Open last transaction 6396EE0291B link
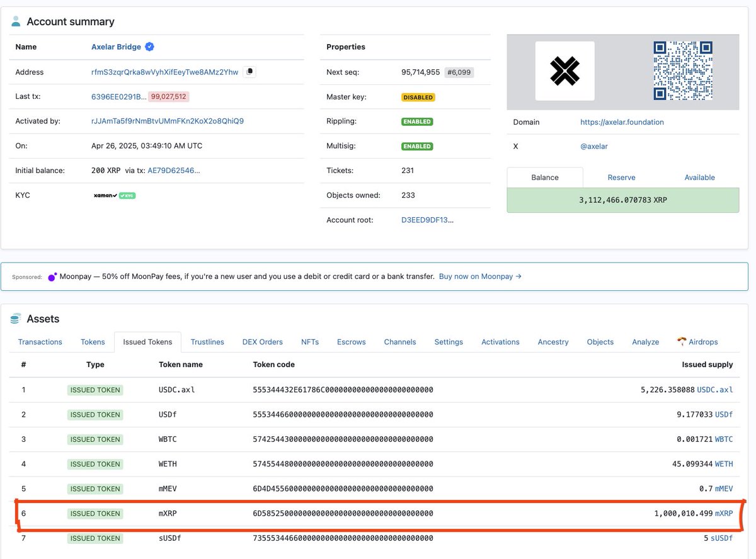The image size is (756, 559). [x=119, y=96]
